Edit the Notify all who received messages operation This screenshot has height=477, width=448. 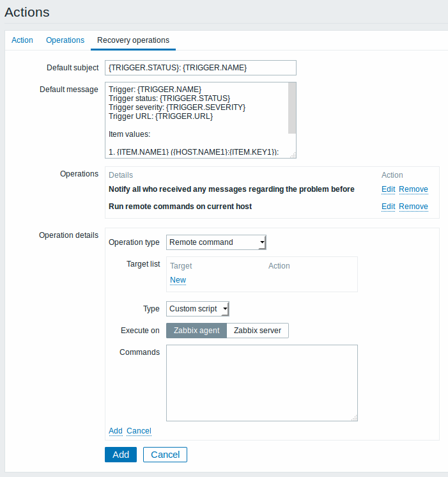pyautogui.click(x=388, y=189)
